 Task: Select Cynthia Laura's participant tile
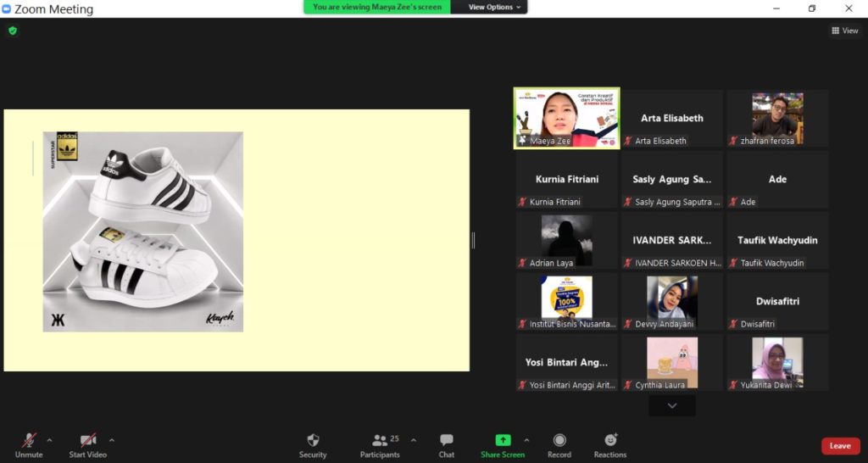[x=672, y=362]
